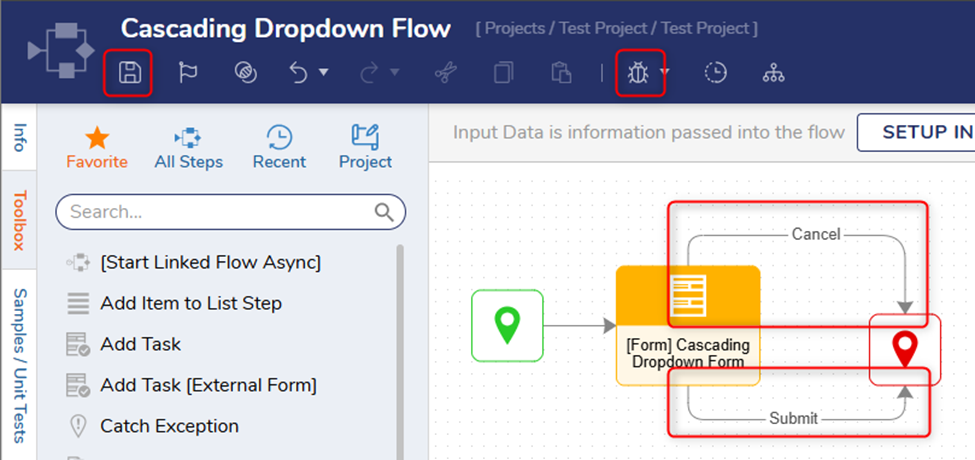Click the hierarchy tree icon in toolbar

click(773, 73)
